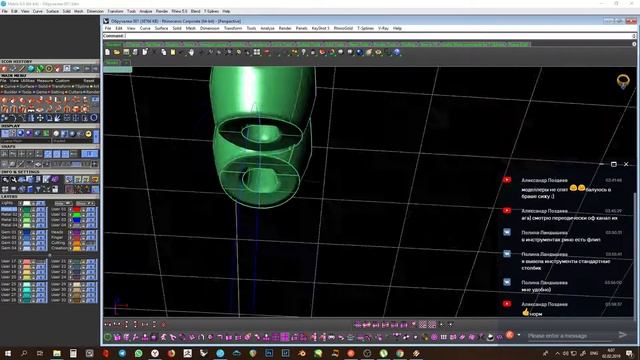Click the Show All layers button
The height and width of the screenshot is (360, 640).
(85, 203)
